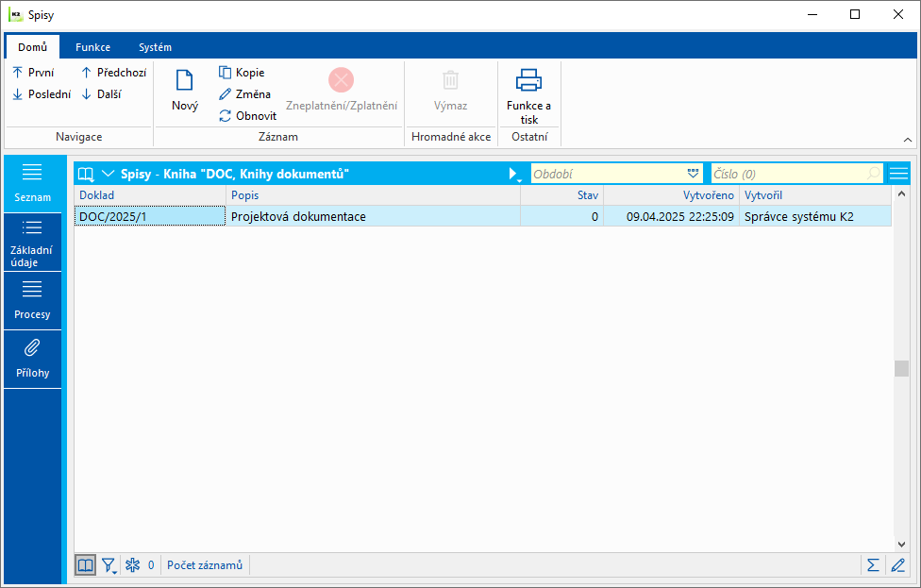The height and width of the screenshot is (588, 921).
Task: Create a new record with Nový
Action: tap(184, 91)
